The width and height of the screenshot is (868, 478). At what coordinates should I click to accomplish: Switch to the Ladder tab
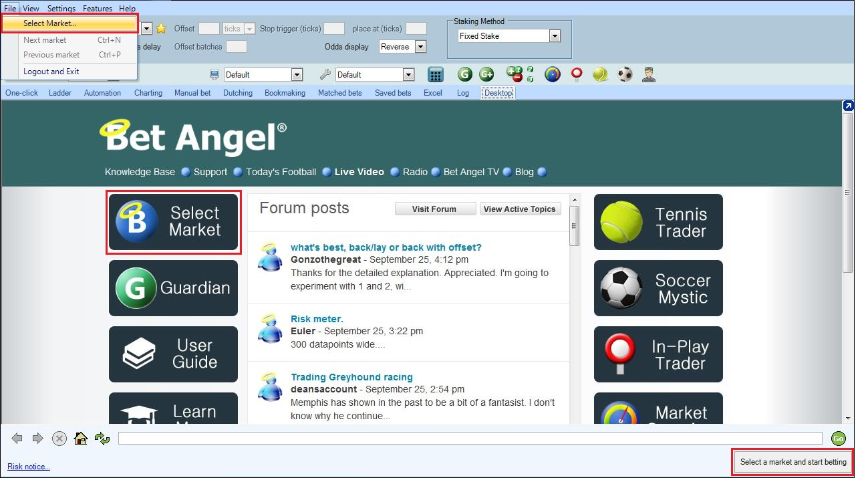60,93
